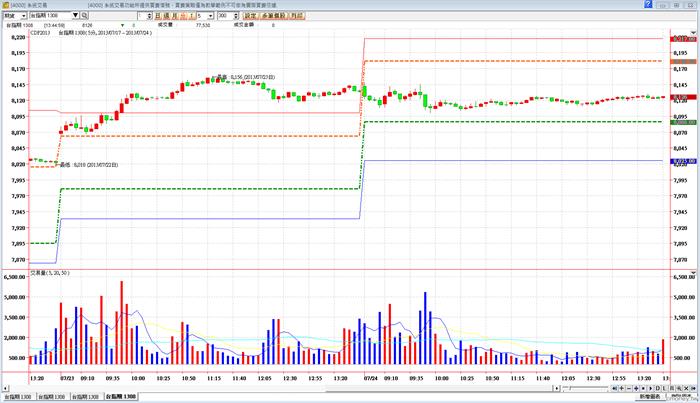Expand the dropdown arrow atop volume panel axis

pos(693,272)
